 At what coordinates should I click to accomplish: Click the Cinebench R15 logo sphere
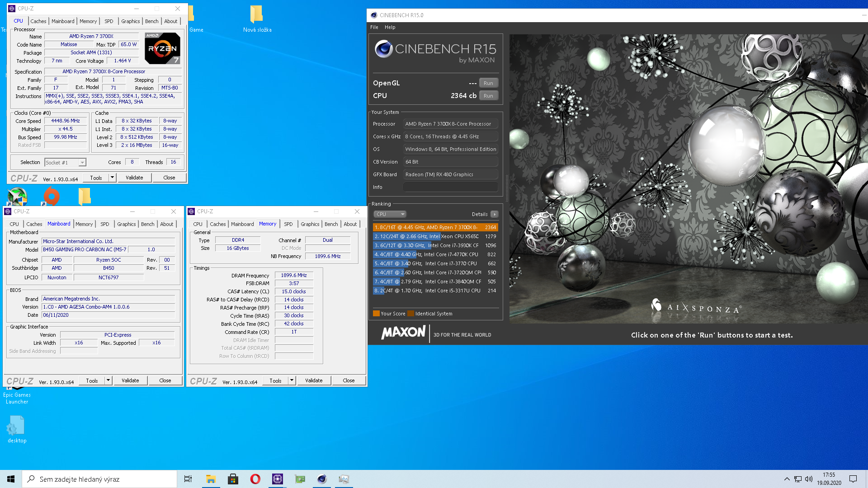click(x=384, y=49)
